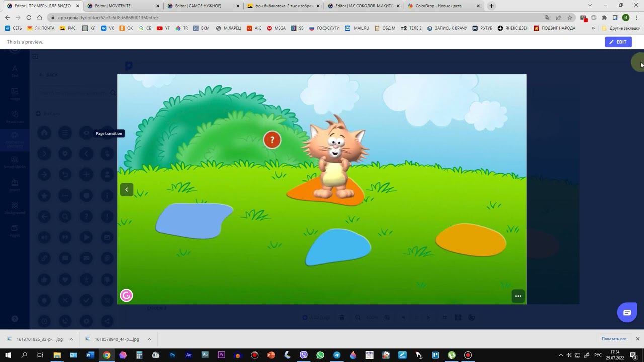
Task: Select the 'ПРИМЕРЫ ДЛЯ ВИДЕО' editor tab
Action: (x=42, y=6)
